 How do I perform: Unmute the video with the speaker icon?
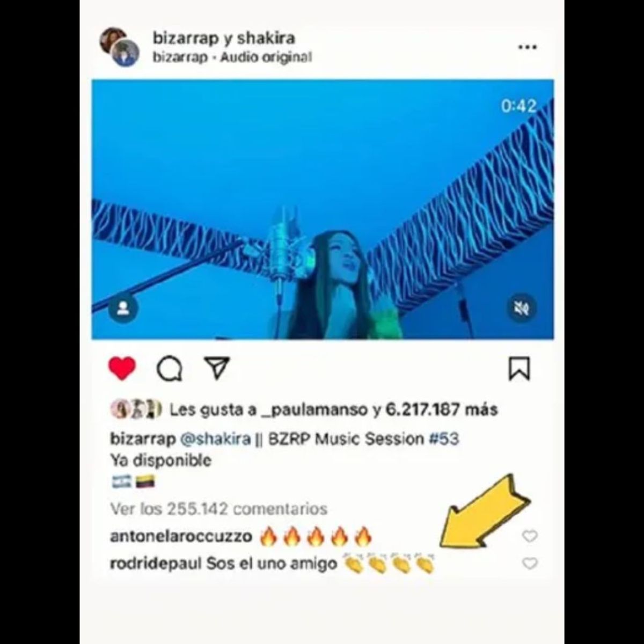(521, 308)
